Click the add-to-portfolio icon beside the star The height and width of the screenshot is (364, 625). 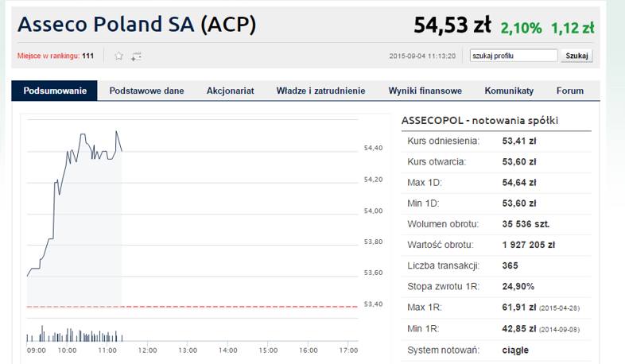[136, 56]
